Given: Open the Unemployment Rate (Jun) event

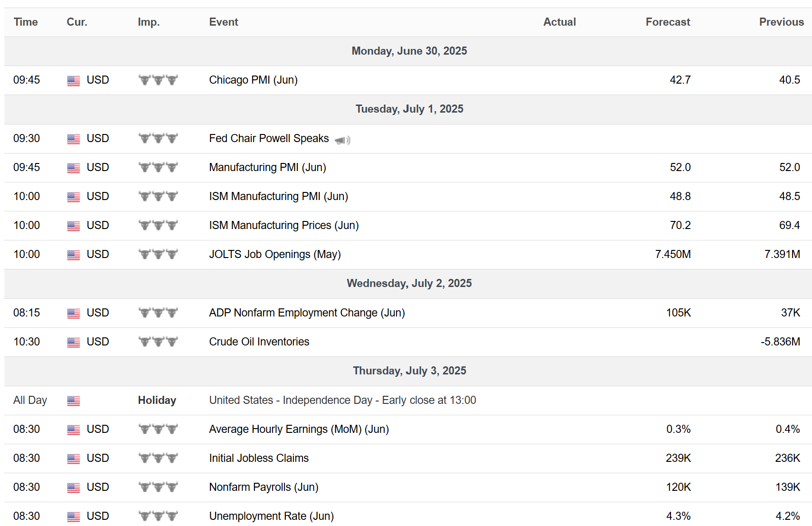Looking at the screenshot, I should 272,516.
